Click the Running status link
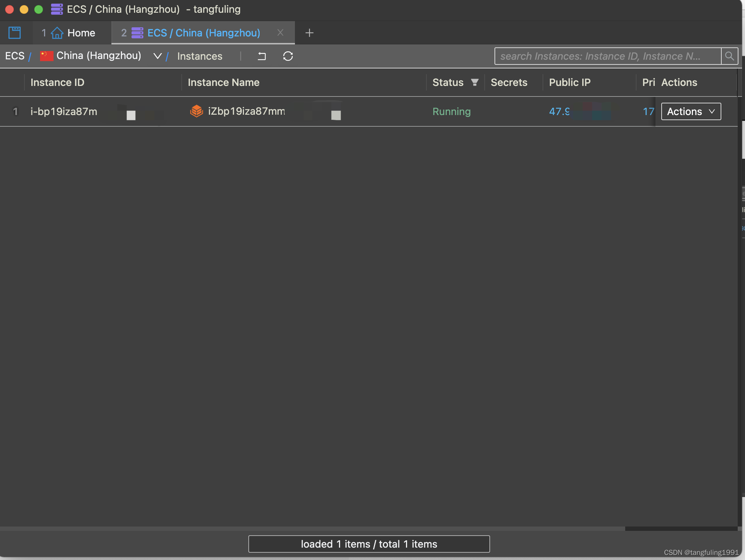745x560 pixels. tap(450, 111)
